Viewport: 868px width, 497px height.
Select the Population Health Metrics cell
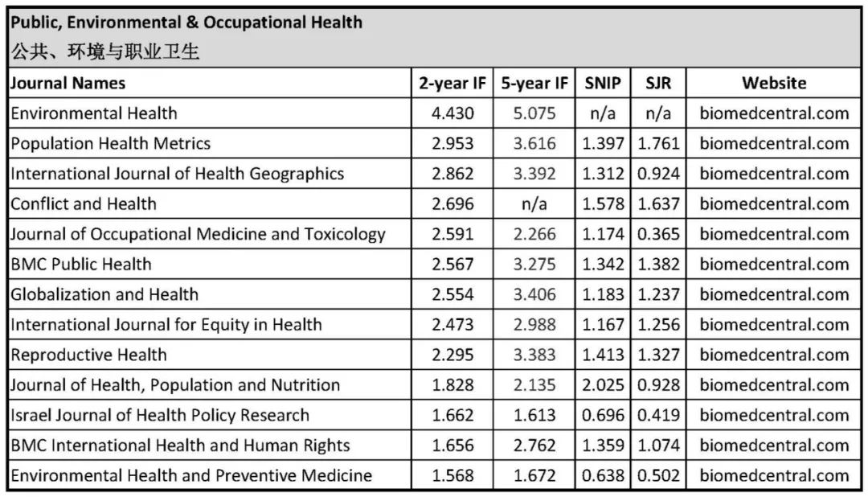tap(111, 143)
